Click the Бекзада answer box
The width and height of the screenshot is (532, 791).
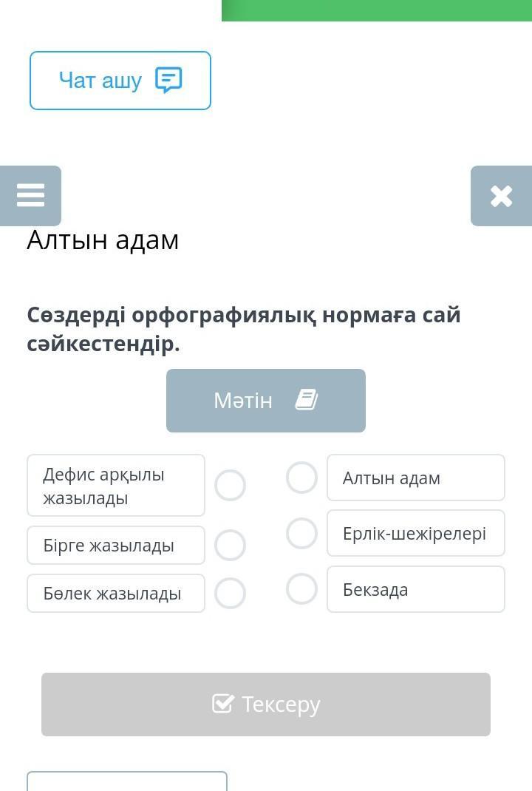[x=416, y=589]
